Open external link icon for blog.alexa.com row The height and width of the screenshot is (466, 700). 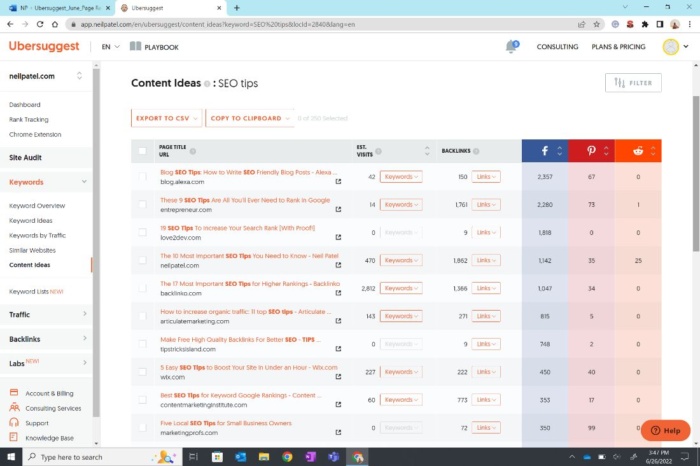[338, 182]
